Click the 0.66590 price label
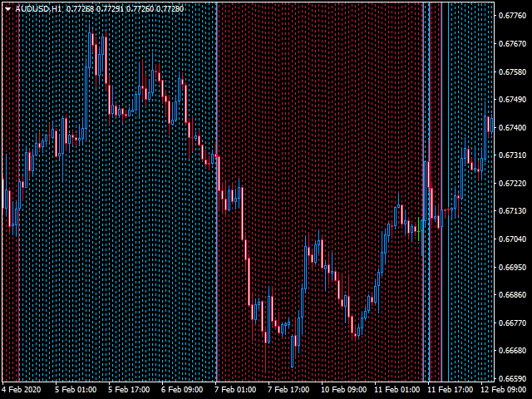The image size is (532, 399). [512, 378]
